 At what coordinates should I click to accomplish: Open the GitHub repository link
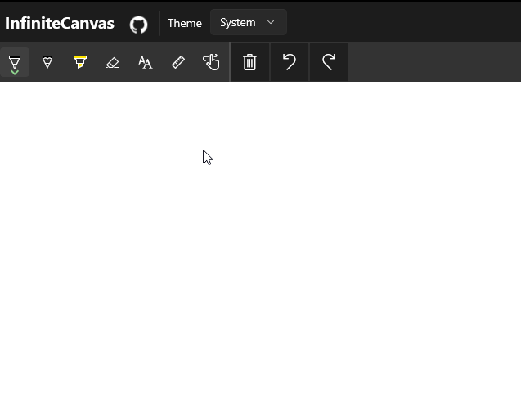pos(138,25)
